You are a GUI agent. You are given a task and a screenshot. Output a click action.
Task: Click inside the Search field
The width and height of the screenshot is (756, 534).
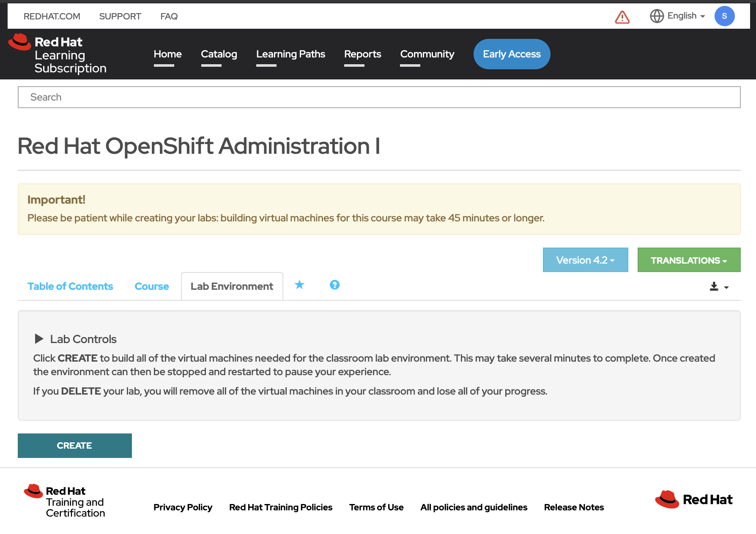[169, 97]
